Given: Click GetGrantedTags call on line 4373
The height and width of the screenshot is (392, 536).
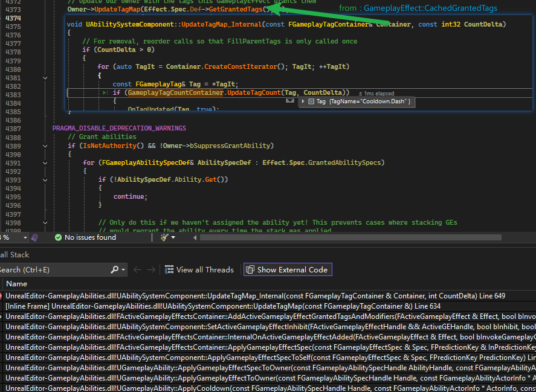Looking at the screenshot, I should pyautogui.click(x=236, y=9).
